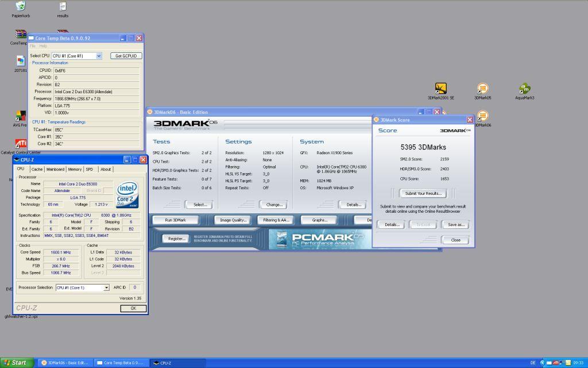The width and height of the screenshot is (588, 368).
Task: Click the 3DMark Score dialog title icon
Action: tap(377, 120)
